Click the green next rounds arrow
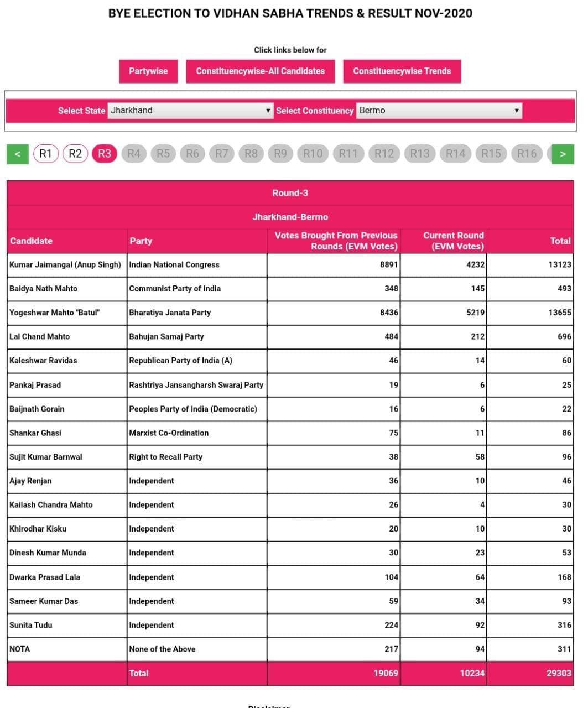 563,154
